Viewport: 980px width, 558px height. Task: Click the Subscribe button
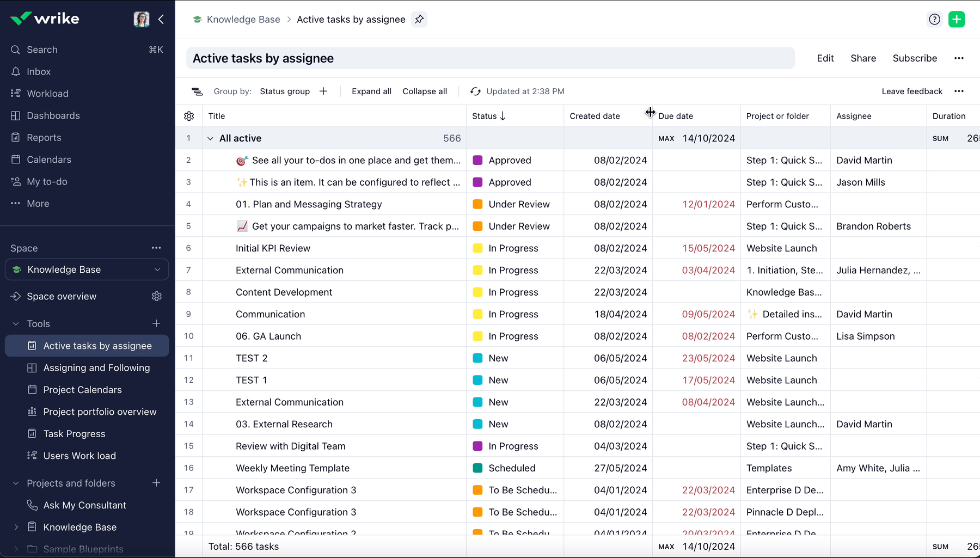[915, 58]
